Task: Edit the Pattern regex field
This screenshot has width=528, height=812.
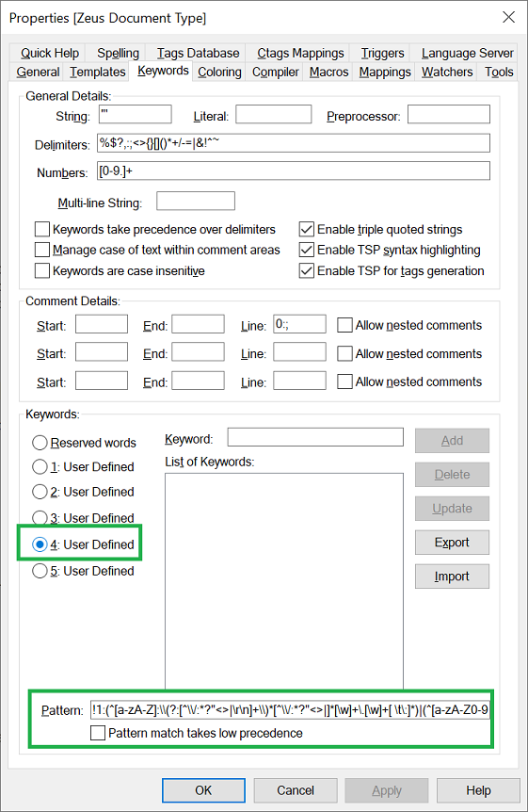Action: [x=290, y=709]
